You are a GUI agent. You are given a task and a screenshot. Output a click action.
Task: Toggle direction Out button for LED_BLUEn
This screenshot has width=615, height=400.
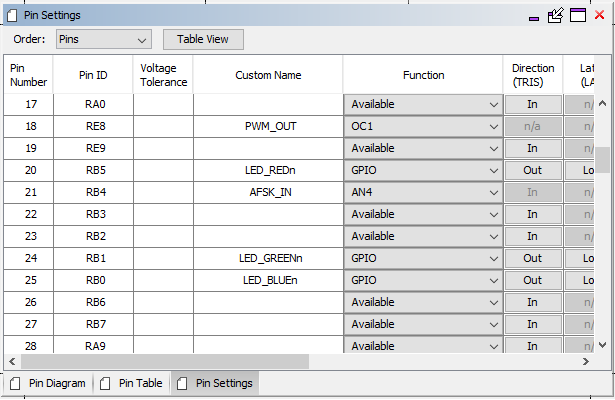pos(533,280)
